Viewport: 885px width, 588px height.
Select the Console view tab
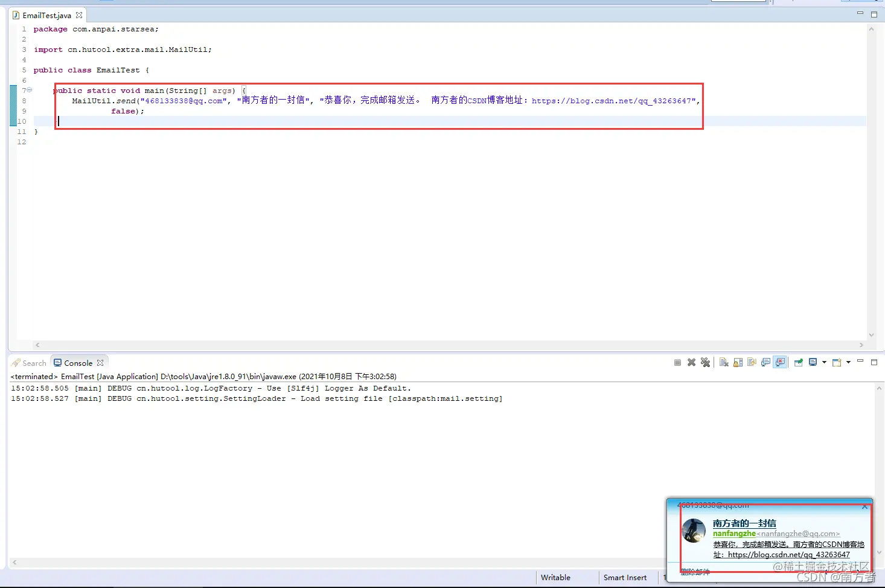78,363
